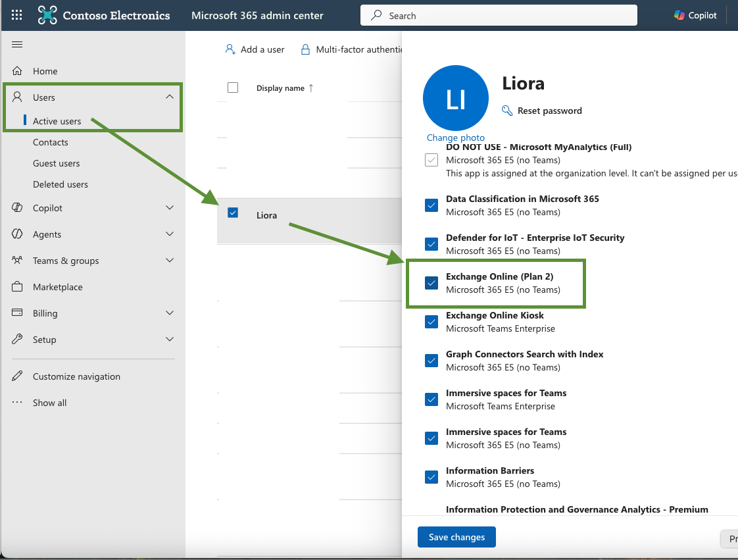Screen dimensions: 738x560
Task: Click the Agents sidebar icon
Action: click(17, 234)
